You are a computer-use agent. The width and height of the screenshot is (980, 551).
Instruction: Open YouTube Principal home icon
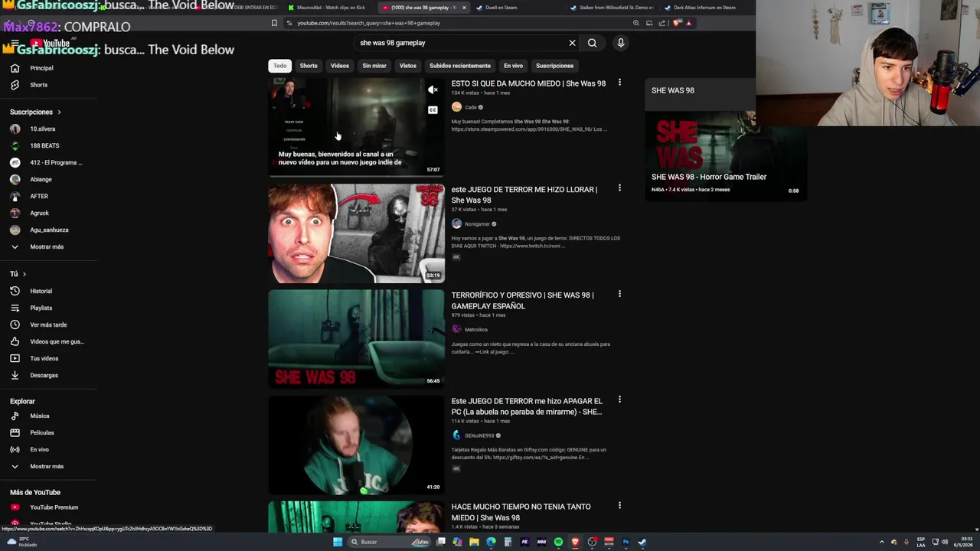coord(15,68)
